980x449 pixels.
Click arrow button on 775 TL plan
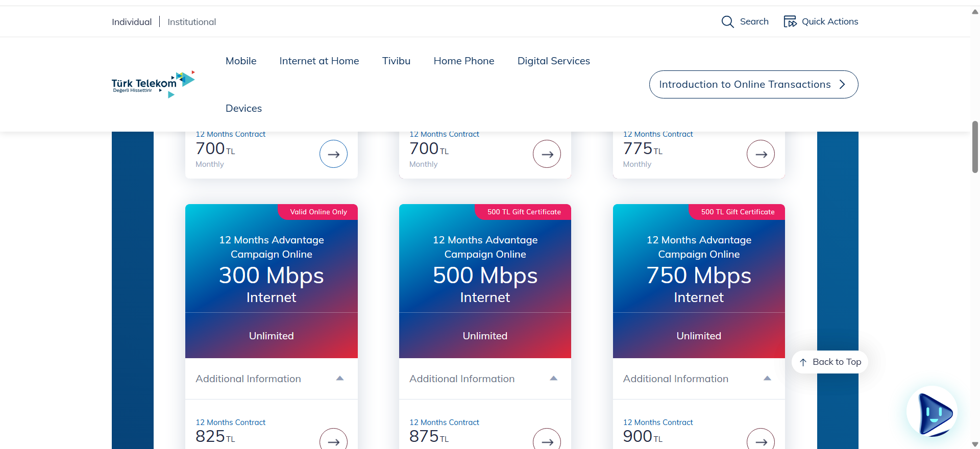point(761,154)
